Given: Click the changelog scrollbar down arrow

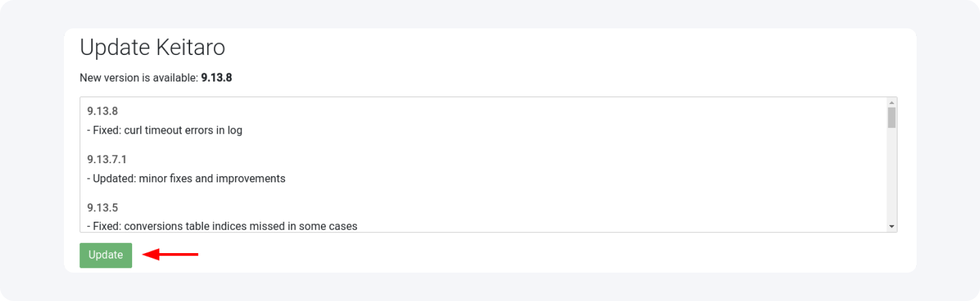Looking at the screenshot, I should (891, 226).
